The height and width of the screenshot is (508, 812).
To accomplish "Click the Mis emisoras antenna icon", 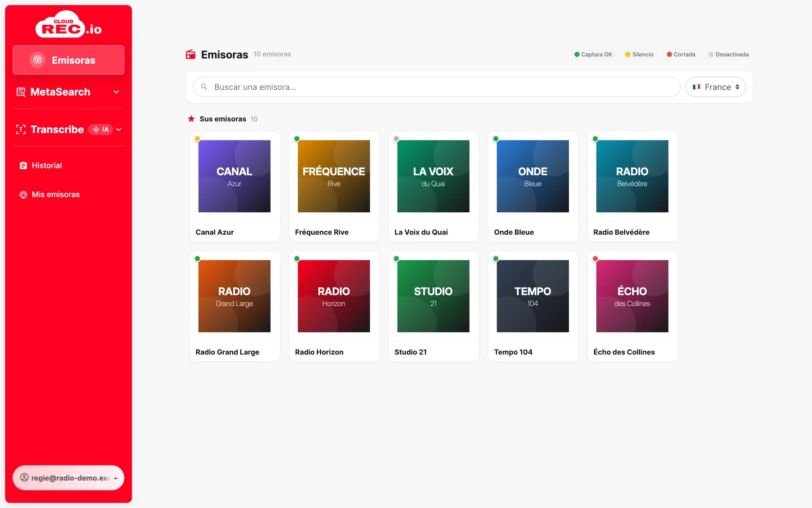I will (x=23, y=195).
